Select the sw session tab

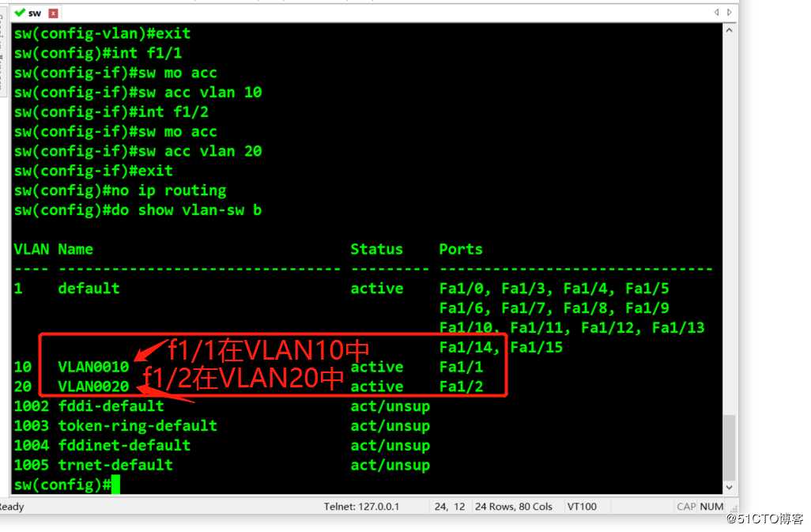[35, 13]
